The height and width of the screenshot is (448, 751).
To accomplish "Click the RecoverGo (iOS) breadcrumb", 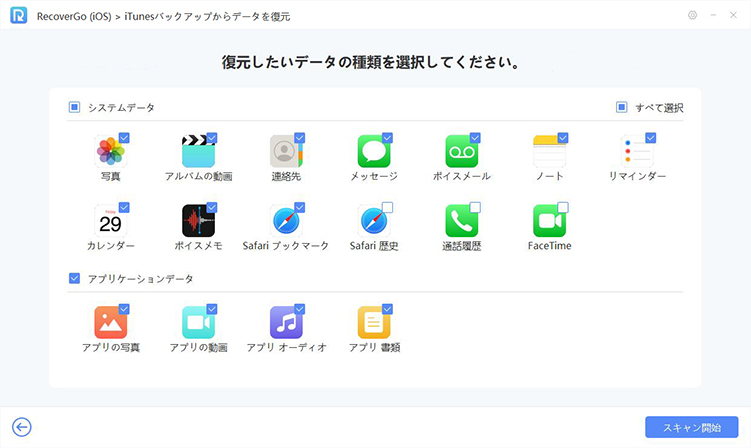I will coord(74,16).
